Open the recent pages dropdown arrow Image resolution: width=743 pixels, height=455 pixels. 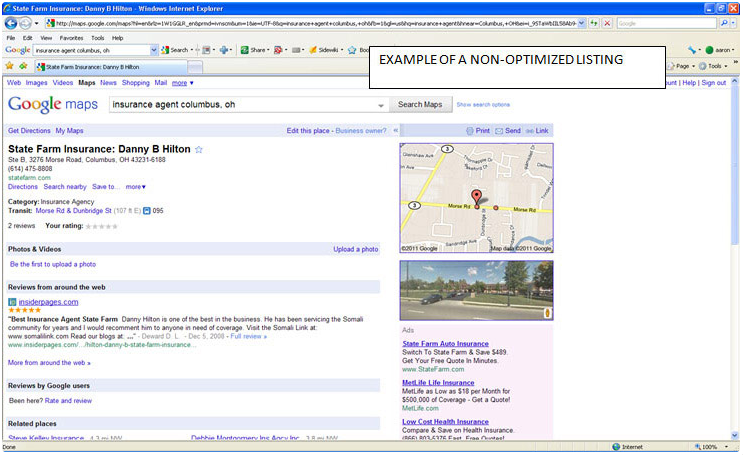[x=36, y=23]
